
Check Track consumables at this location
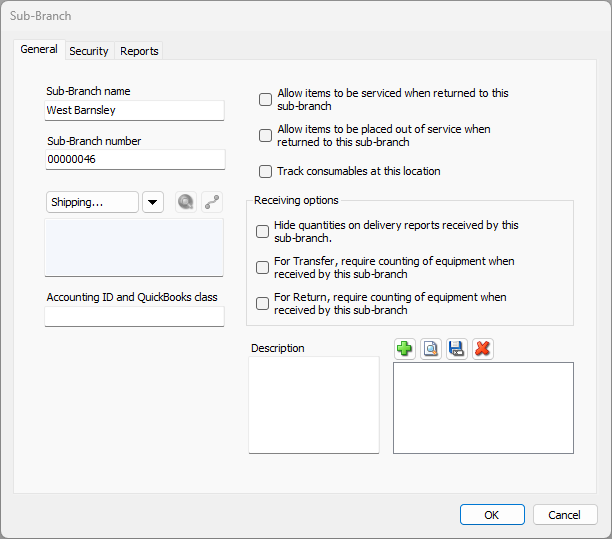[265, 171]
